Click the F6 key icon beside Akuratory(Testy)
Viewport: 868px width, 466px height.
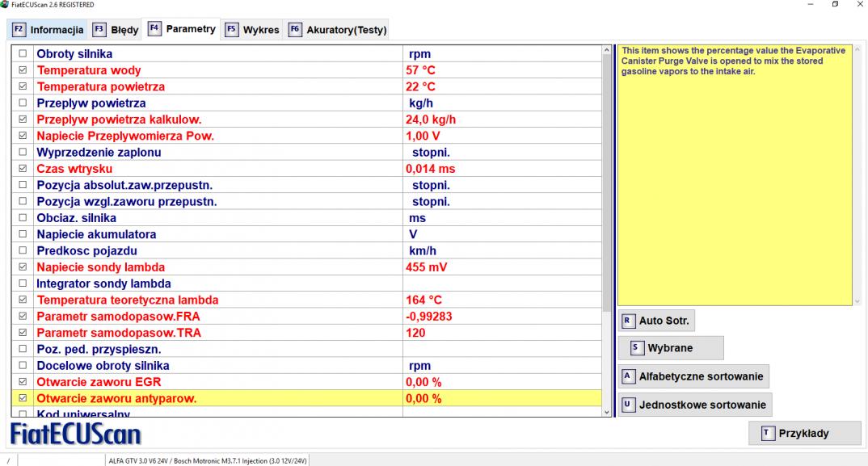pos(295,31)
